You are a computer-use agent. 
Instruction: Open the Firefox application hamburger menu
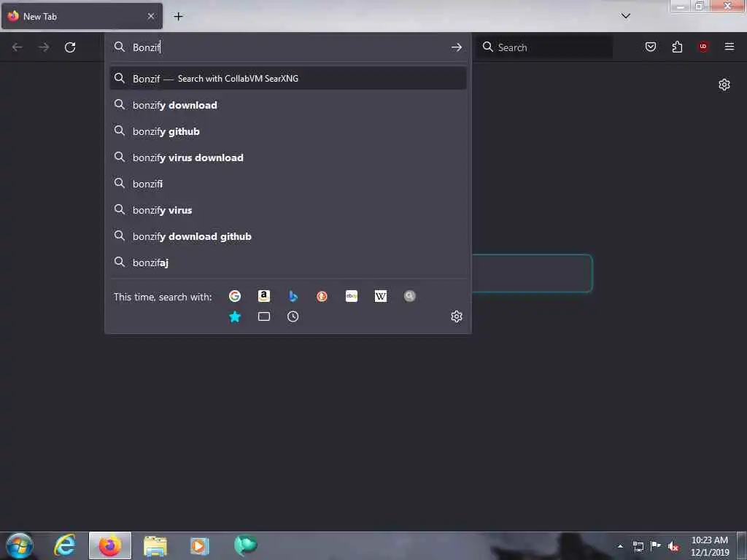coord(729,47)
